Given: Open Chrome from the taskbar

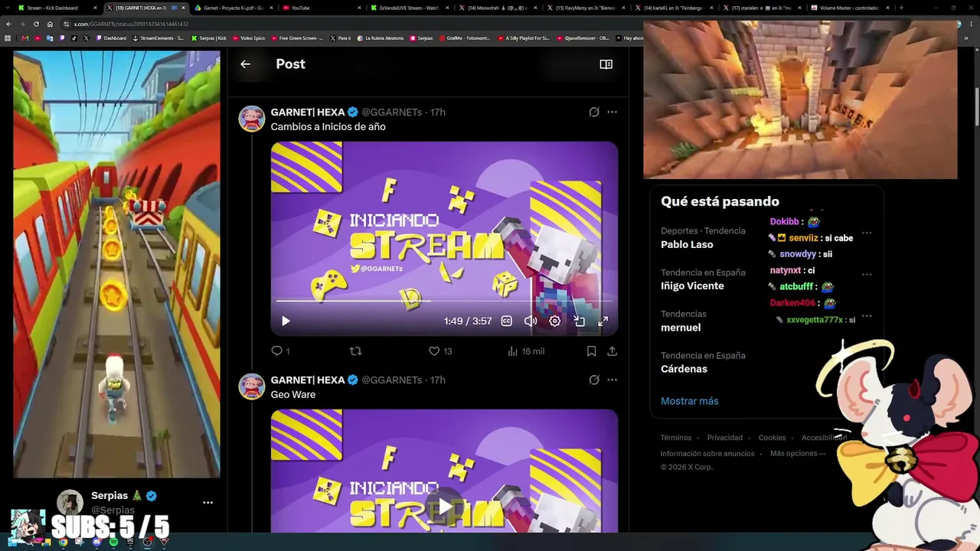Looking at the screenshot, I should [x=63, y=542].
